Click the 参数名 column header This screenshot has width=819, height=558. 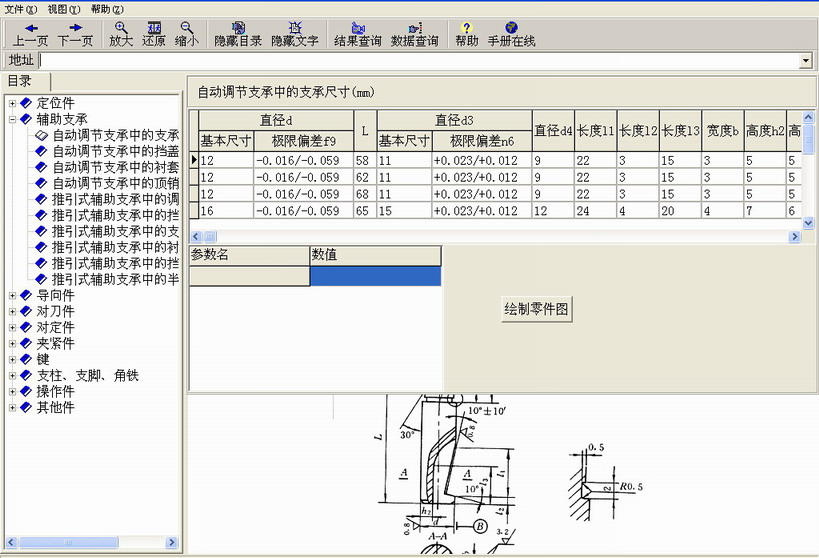click(249, 255)
